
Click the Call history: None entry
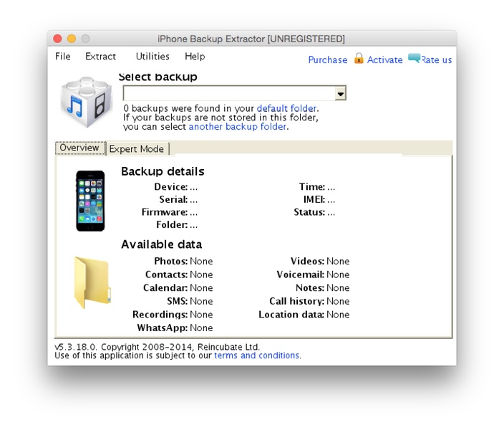(x=309, y=301)
